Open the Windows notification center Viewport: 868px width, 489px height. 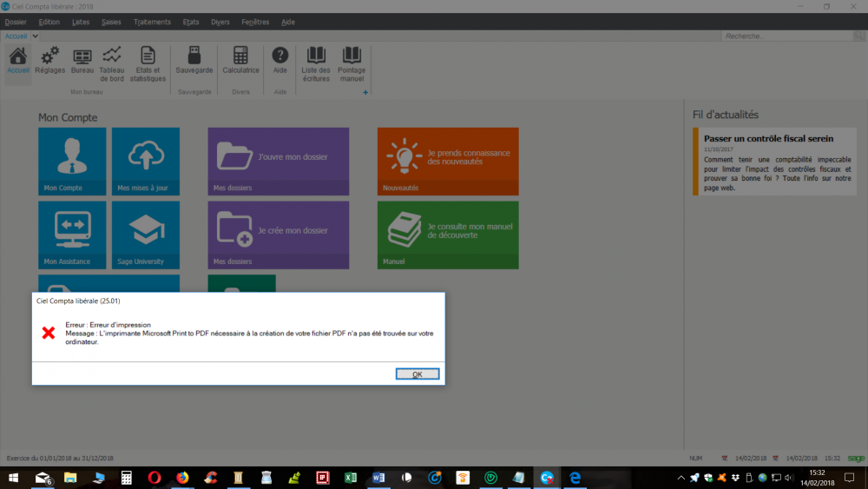(850, 478)
